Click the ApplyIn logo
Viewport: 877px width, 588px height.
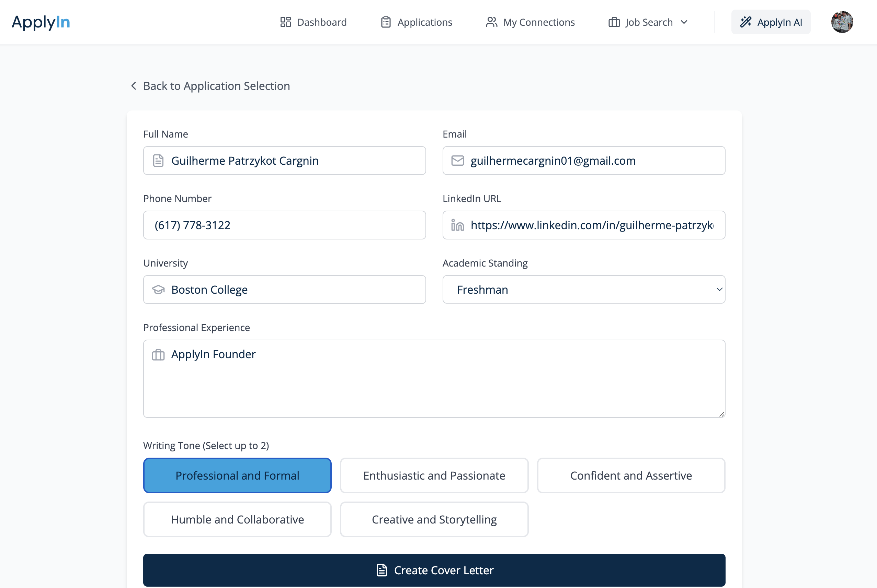[x=41, y=22]
